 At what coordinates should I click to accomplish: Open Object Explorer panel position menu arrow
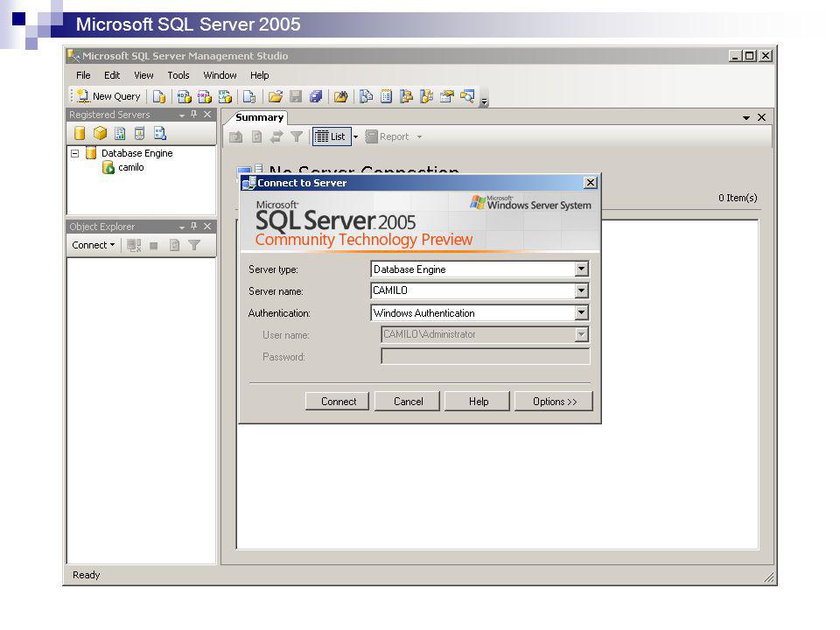(x=182, y=227)
